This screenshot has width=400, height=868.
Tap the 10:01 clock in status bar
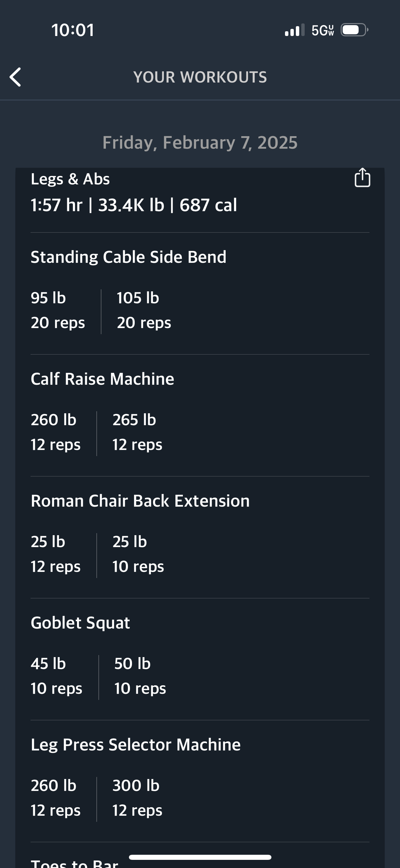coord(73,30)
